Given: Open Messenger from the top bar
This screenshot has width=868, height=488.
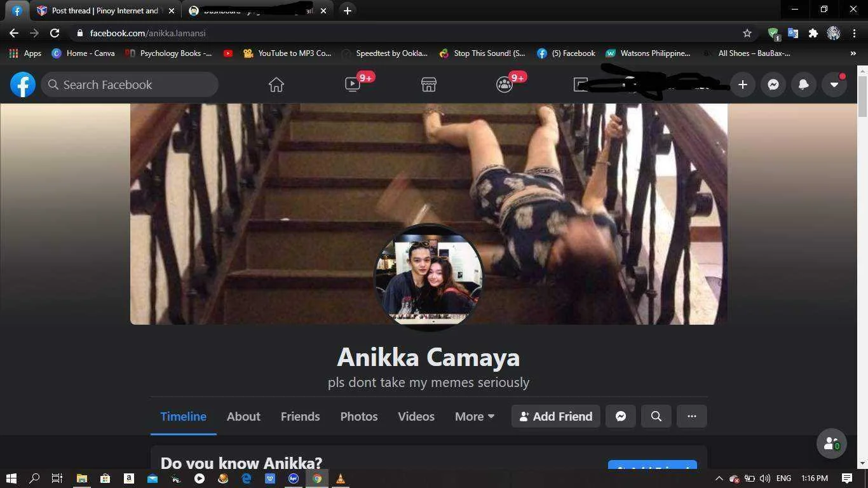Looking at the screenshot, I should 773,85.
